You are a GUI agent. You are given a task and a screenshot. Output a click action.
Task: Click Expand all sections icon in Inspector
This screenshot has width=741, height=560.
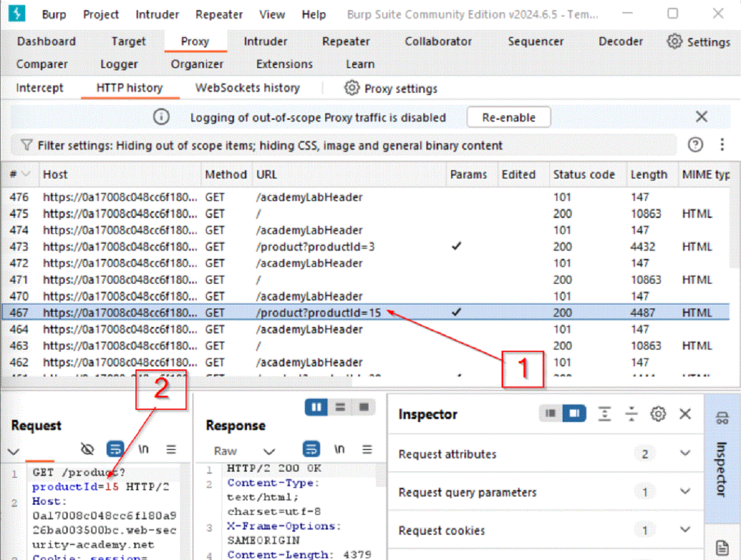(604, 414)
